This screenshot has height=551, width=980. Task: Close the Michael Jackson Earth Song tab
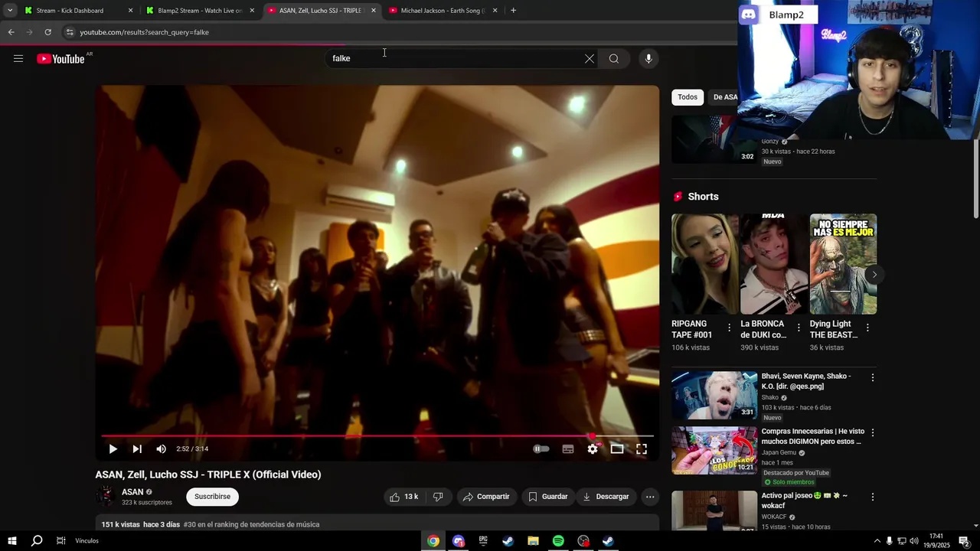(495, 11)
